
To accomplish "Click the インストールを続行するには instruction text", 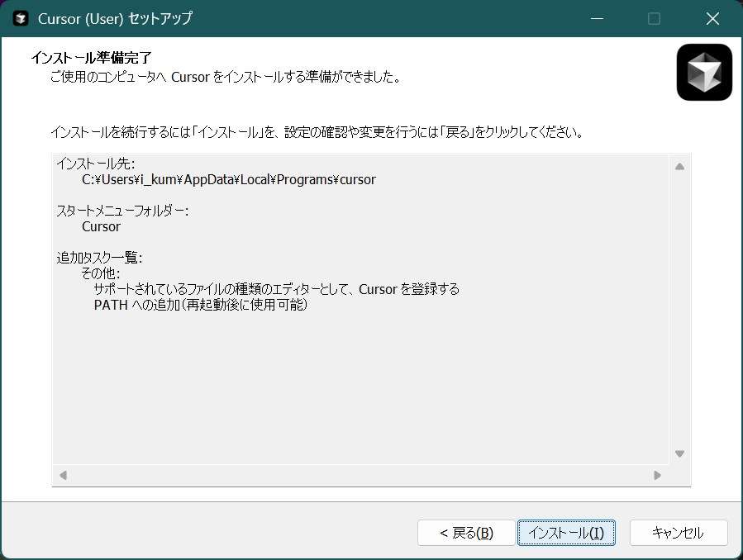I will click(317, 132).
